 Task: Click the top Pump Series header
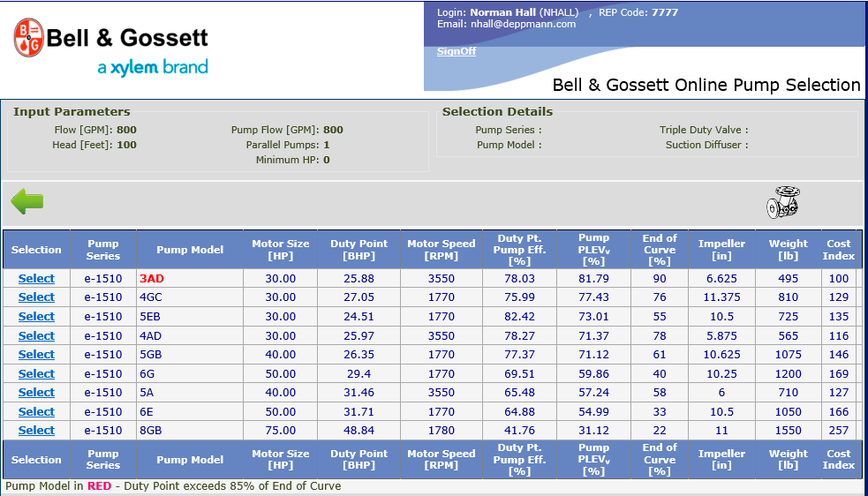(x=103, y=250)
